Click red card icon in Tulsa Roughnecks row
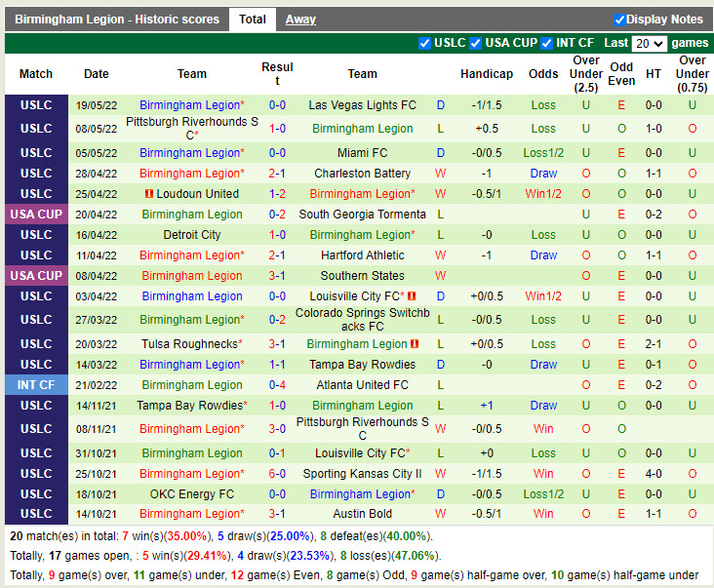 coord(415,344)
